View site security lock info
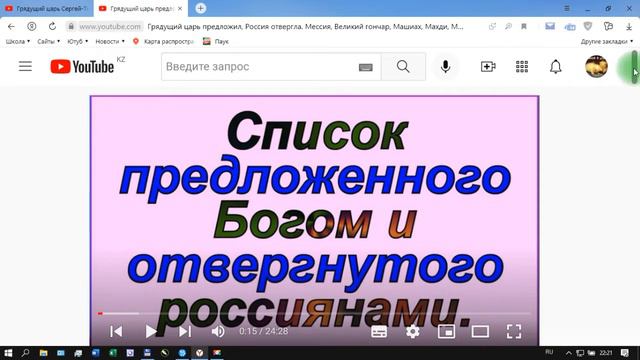640x360 pixels. coord(71,27)
